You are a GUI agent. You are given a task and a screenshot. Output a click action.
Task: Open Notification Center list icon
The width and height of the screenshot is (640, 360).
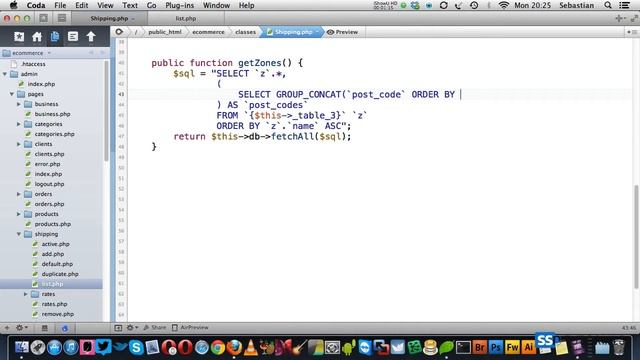pos(625,5)
